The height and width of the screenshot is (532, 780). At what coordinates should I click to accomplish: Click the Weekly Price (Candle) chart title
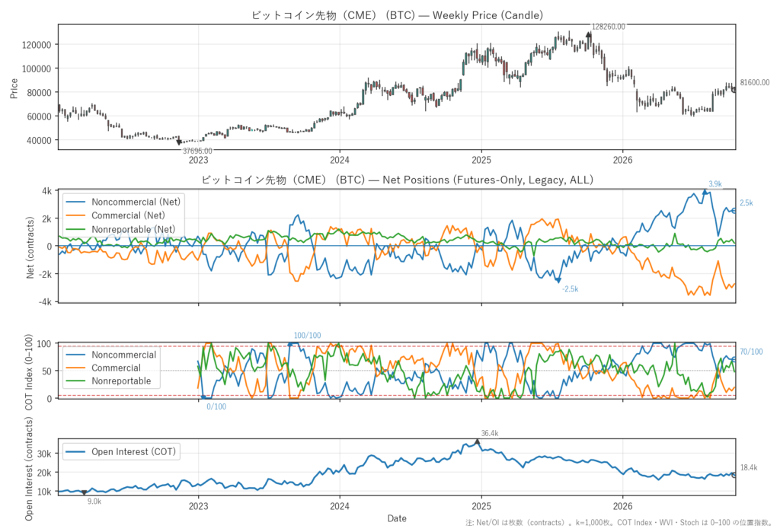pyautogui.click(x=397, y=15)
